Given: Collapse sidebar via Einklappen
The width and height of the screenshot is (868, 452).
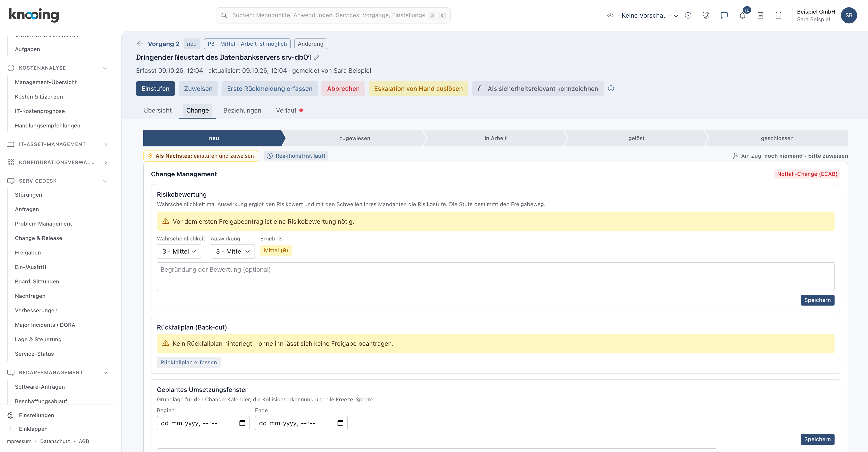Looking at the screenshot, I should [33, 429].
